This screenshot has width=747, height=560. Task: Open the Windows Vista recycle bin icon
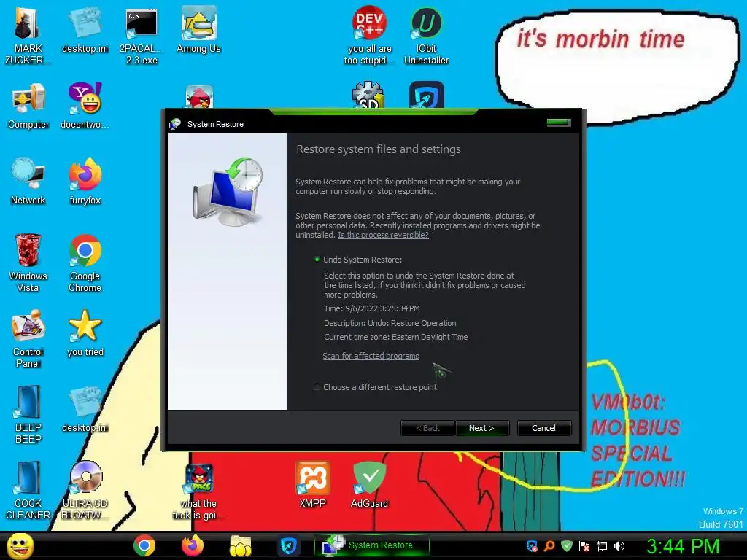click(28, 263)
